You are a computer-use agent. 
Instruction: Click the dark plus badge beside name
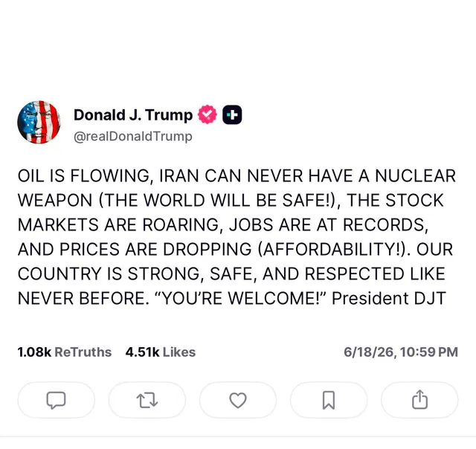tap(232, 114)
